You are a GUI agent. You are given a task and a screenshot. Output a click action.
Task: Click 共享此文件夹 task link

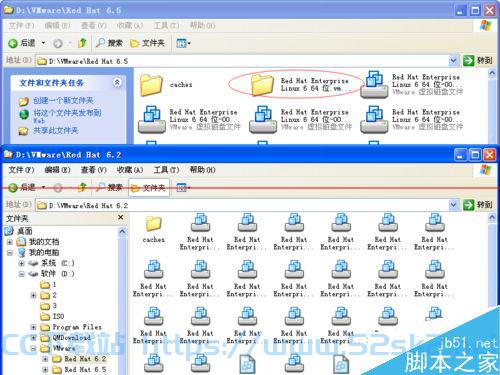click(x=48, y=131)
